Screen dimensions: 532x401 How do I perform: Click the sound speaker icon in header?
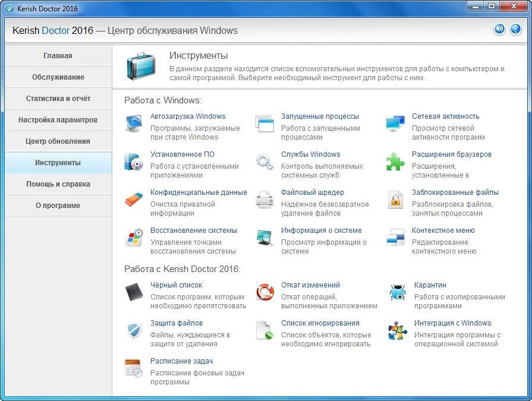[499, 30]
